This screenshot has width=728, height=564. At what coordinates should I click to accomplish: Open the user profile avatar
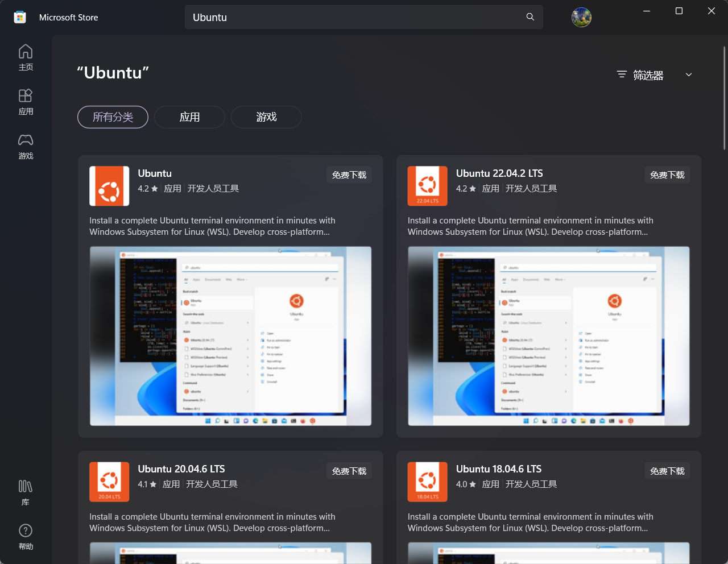581,17
